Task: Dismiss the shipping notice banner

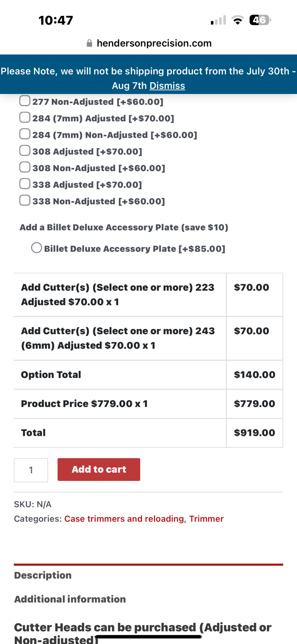Action: click(167, 86)
